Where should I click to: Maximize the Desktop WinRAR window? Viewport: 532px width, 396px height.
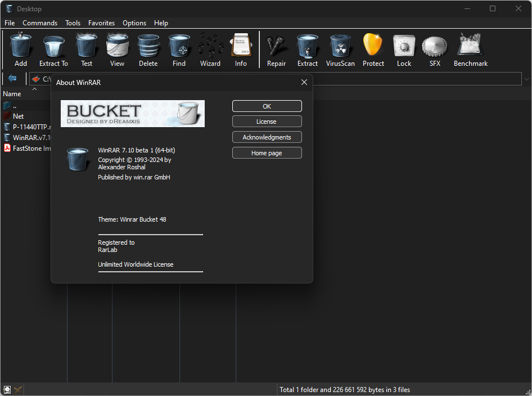pos(493,8)
